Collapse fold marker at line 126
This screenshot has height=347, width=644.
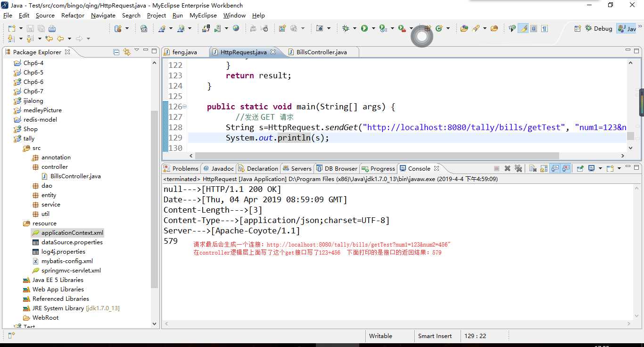(x=184, y=107)
